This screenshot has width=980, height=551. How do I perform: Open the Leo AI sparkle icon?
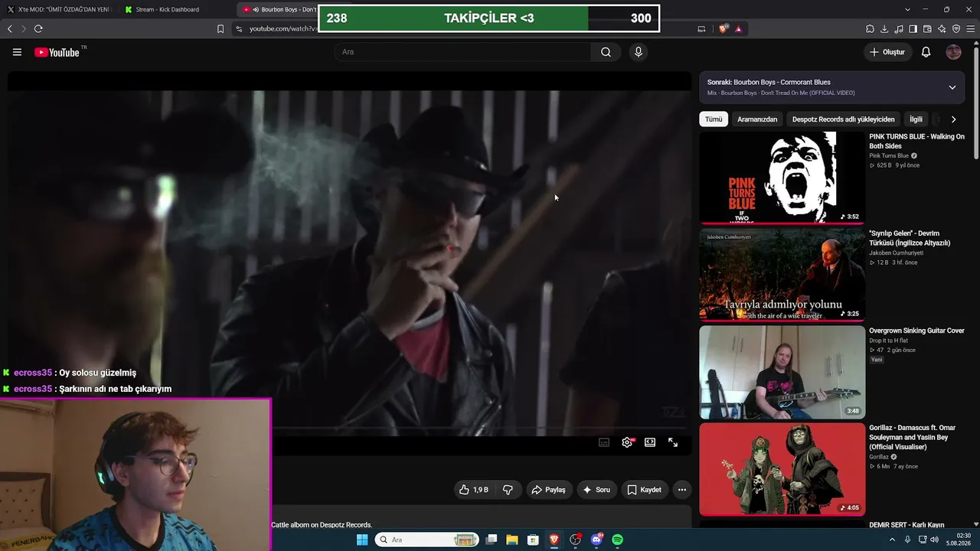click(x=942, y=29)
